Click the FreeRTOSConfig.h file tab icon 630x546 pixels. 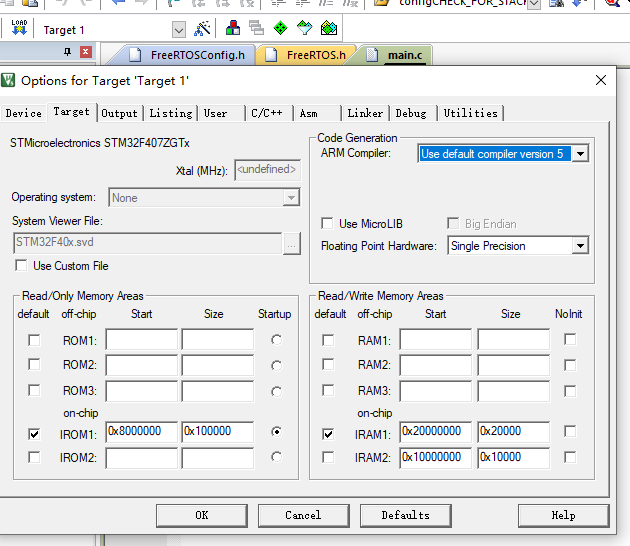click(x=135, y=55)
